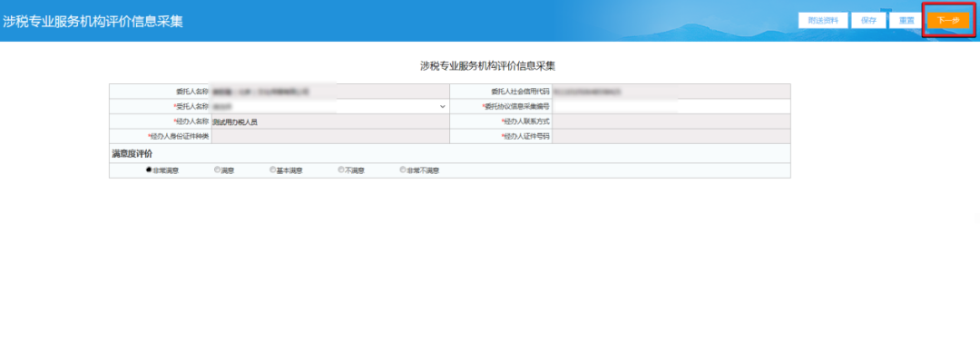Click the 经办人证件号码 field
This screenshot has width=980, height=358.
coord(671,136)
